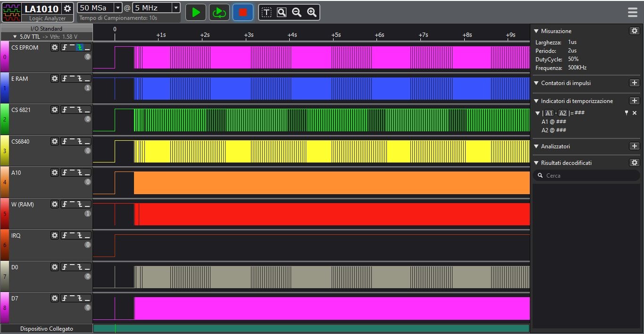Toggle low level trigger on D0

point(87,267)
